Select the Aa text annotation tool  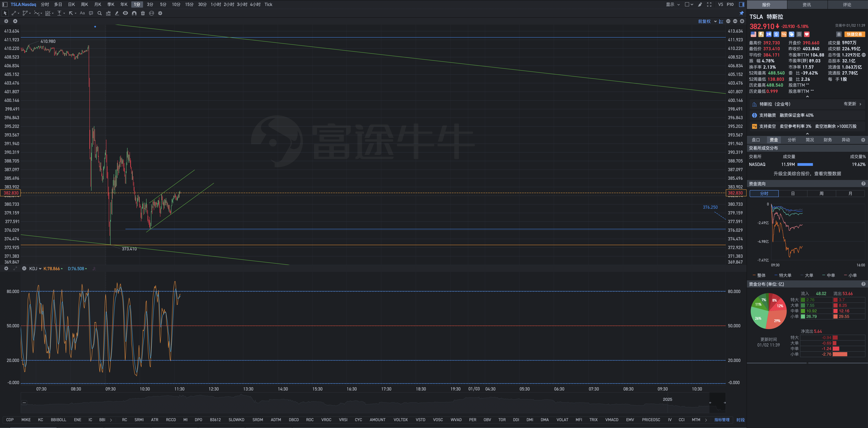82,13
